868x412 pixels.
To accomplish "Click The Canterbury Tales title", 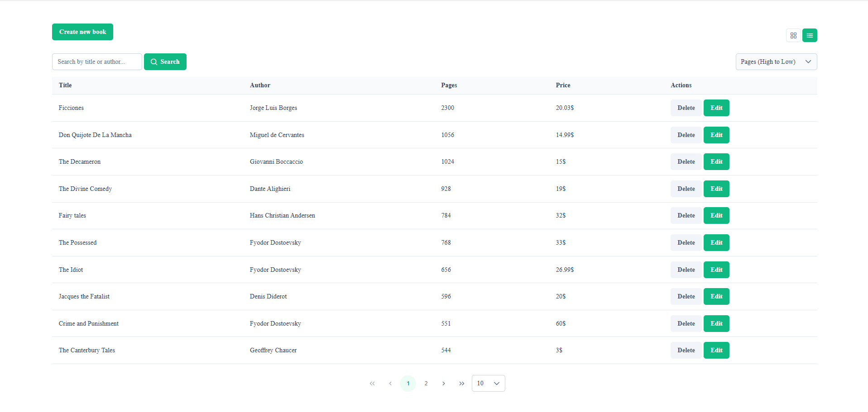I will 87,350.
